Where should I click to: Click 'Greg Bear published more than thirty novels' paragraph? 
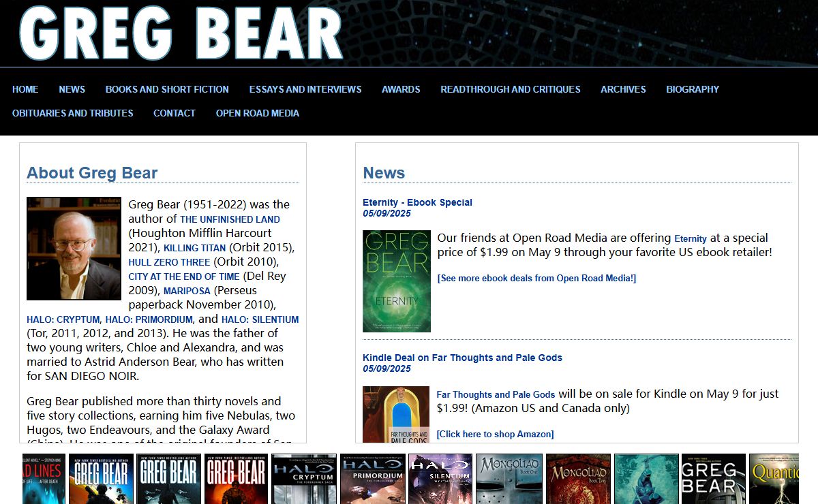click(x=162, y=419)
